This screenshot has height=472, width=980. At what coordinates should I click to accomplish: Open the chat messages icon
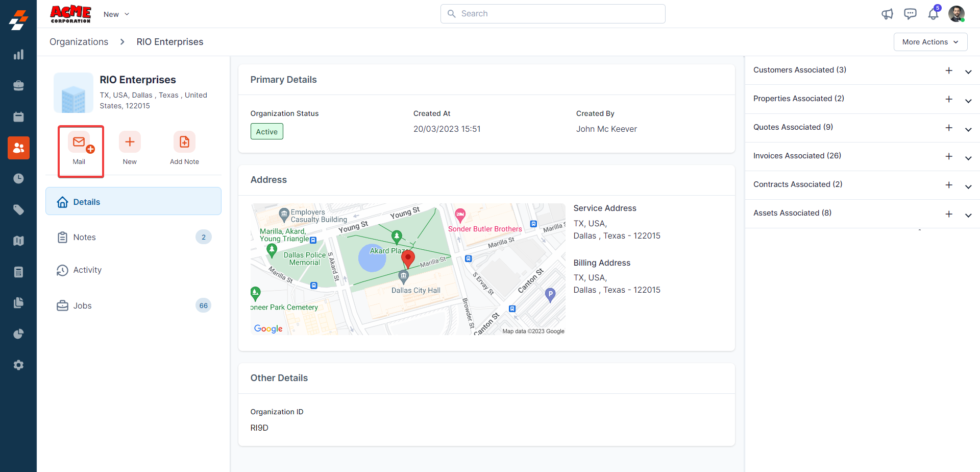[910, 14]
